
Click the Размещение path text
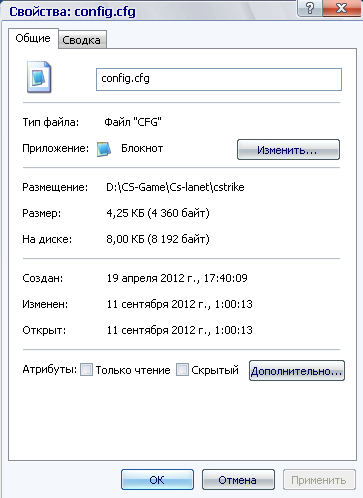[175, 187]
